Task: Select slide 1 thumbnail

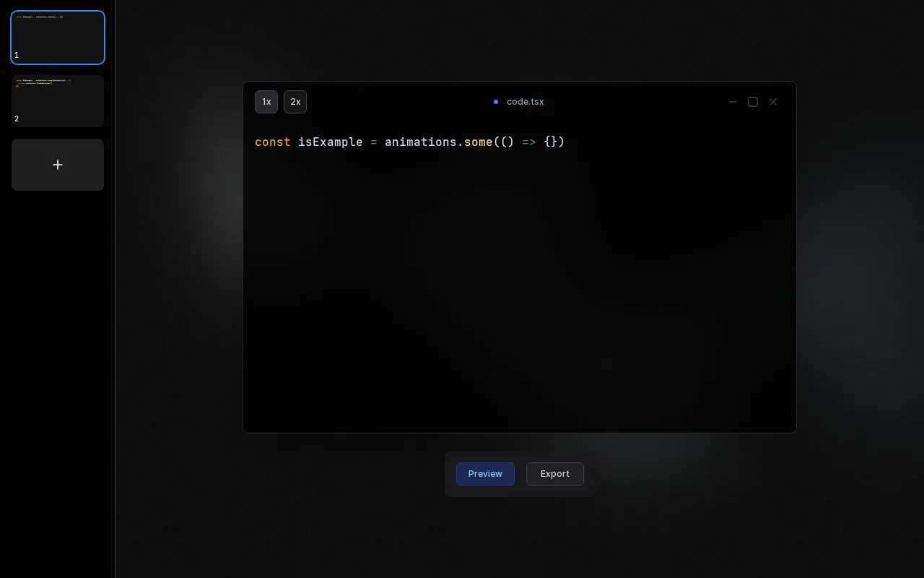Action: pos(58,38)
